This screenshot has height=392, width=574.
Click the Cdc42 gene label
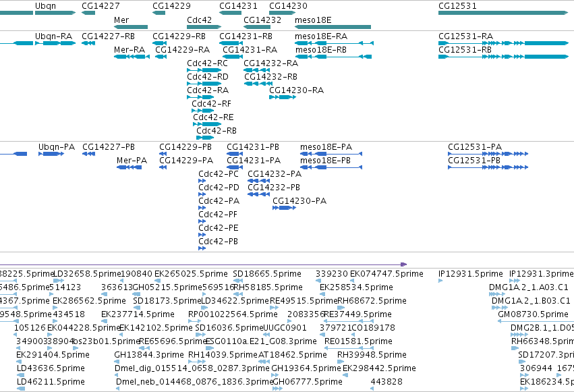pos(199,20)
